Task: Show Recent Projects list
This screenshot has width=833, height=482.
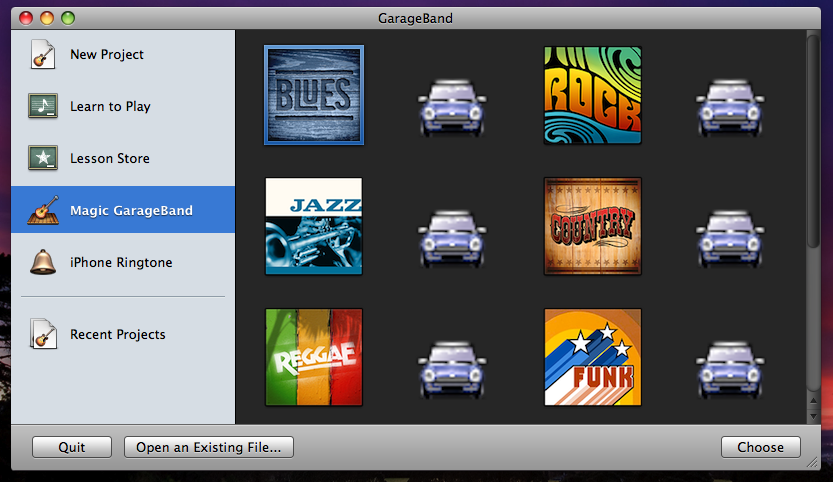Action: coord(123,334)
